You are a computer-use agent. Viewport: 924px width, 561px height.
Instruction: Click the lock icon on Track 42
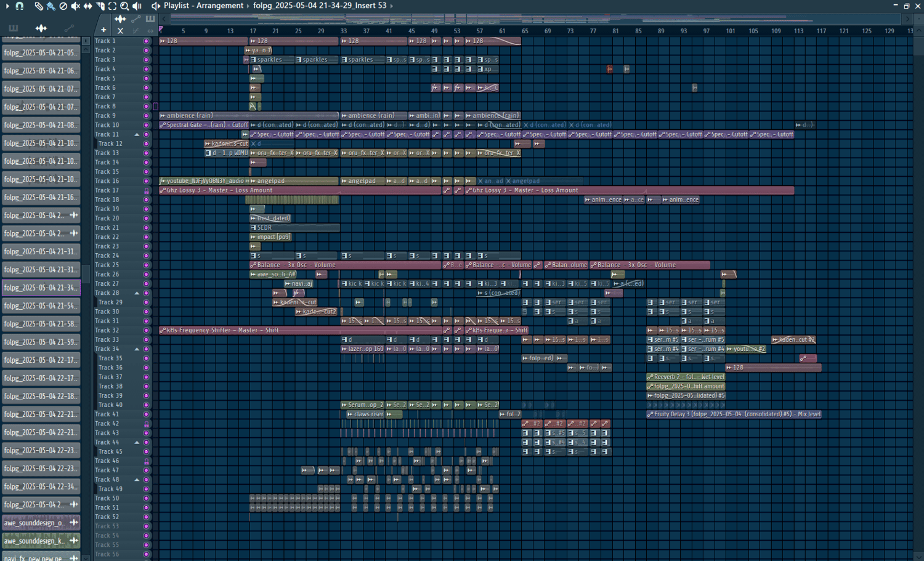147,424
